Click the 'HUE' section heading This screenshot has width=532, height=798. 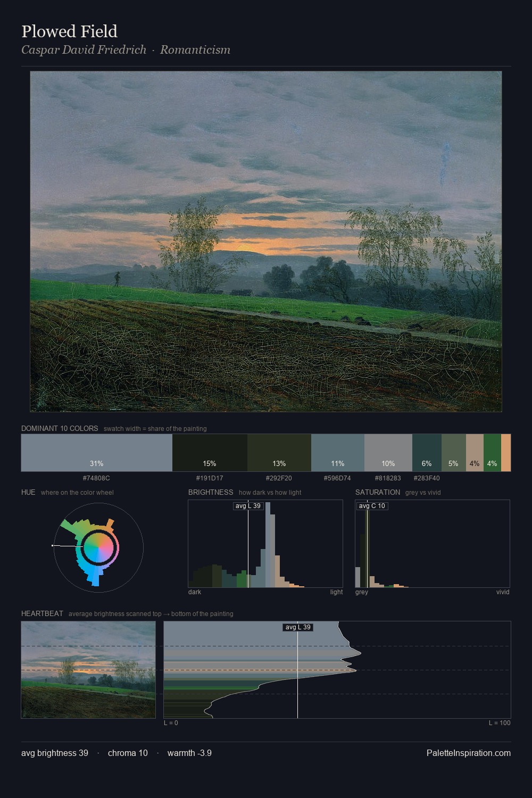pos(28,492)
